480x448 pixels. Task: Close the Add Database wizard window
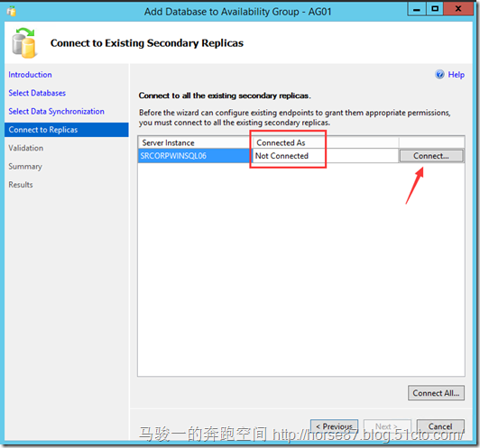[458, 9]
